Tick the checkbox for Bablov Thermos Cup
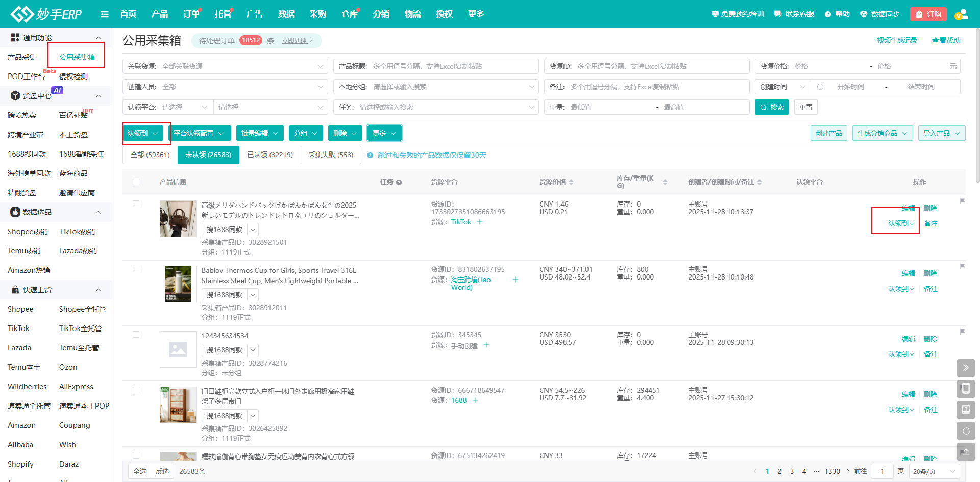980x482 pixels. tap(136, 269)
